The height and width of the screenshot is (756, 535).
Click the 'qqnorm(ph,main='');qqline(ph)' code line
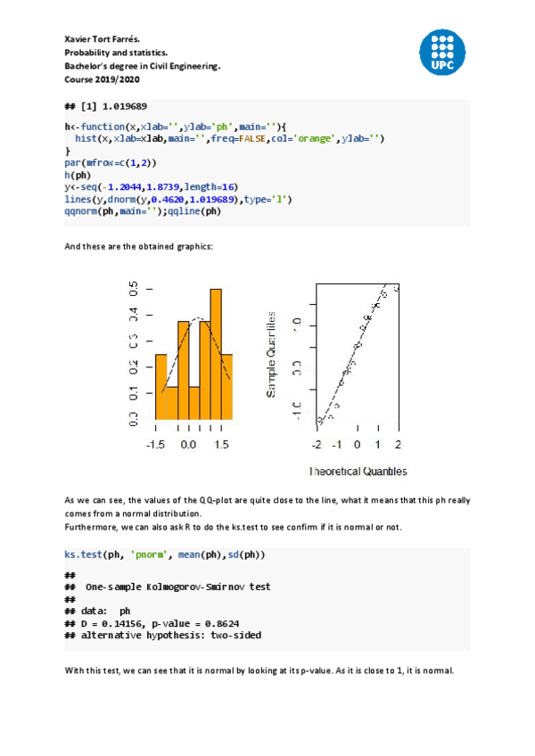(143, 212)
